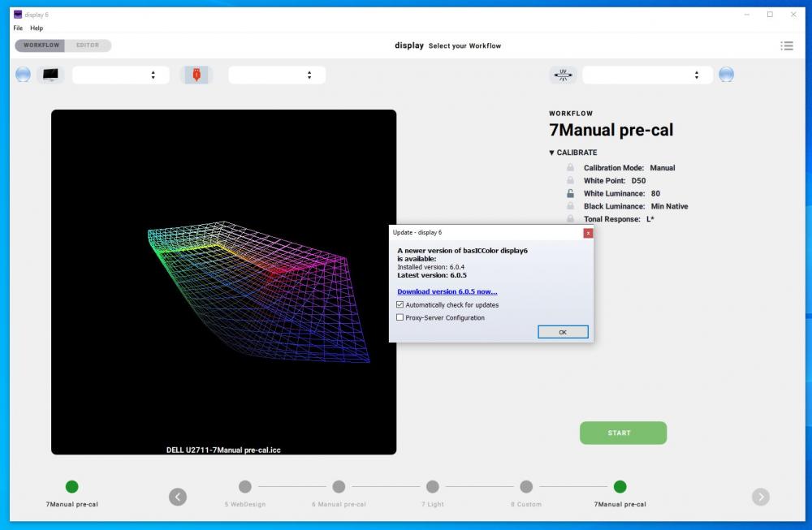The width and height of the screenshot is (812, 530).
Task: Open the sensor selection dropdown
Action: [277, 75]
